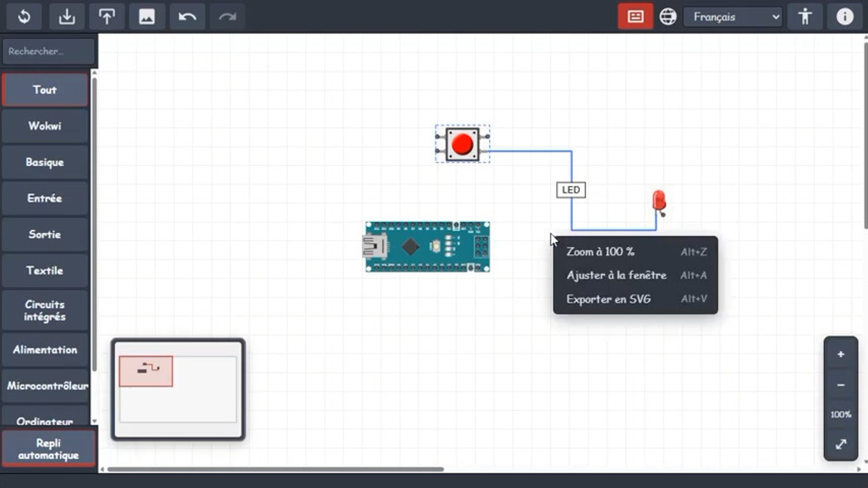Viewport: 868px width, 488px height.
Task: Click the plus zoom in button
Action: (x=840, y=354)
